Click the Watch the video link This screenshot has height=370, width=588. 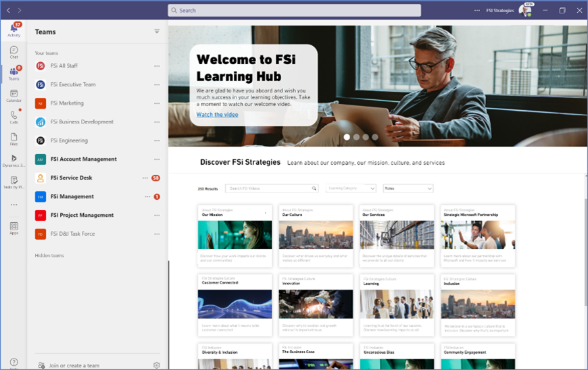tap(217, 115)
